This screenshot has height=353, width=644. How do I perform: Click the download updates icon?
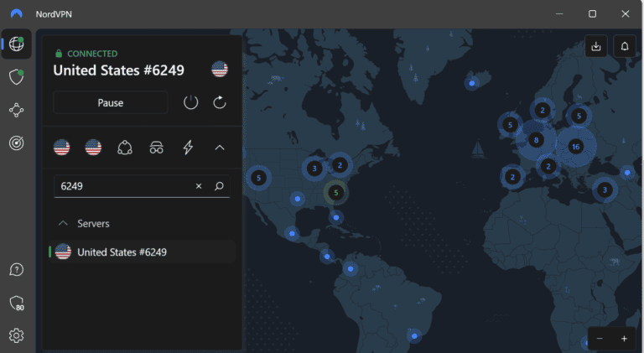(x=595, y=46)
